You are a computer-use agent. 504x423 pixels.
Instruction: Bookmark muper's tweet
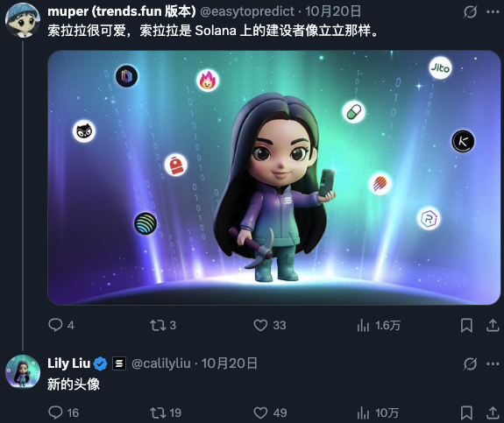click(x=466, y=326)
